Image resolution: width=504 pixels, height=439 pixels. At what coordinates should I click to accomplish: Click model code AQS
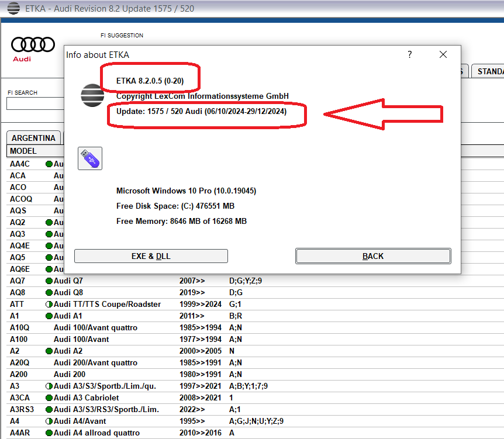pyautogui.click(x=18, y=210)
